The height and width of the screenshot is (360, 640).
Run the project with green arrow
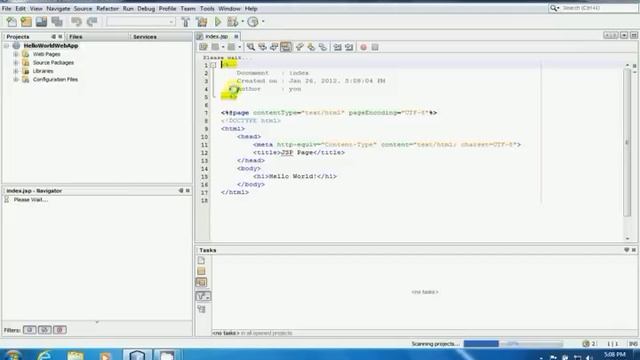pyautogui.click(x=218, y=22)
